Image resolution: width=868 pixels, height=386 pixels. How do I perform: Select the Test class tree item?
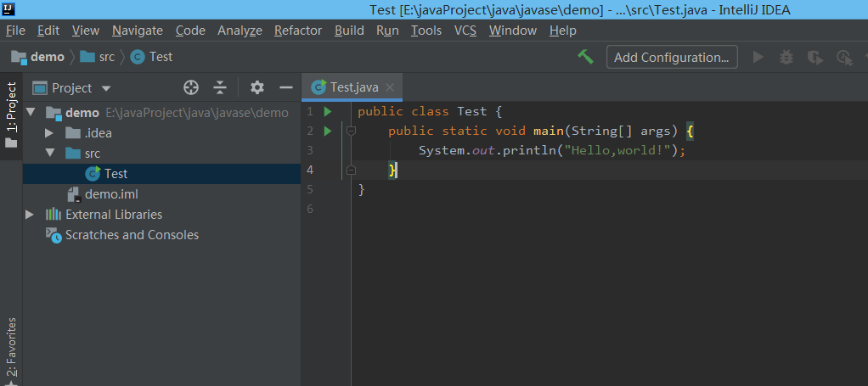coord(161,174)
